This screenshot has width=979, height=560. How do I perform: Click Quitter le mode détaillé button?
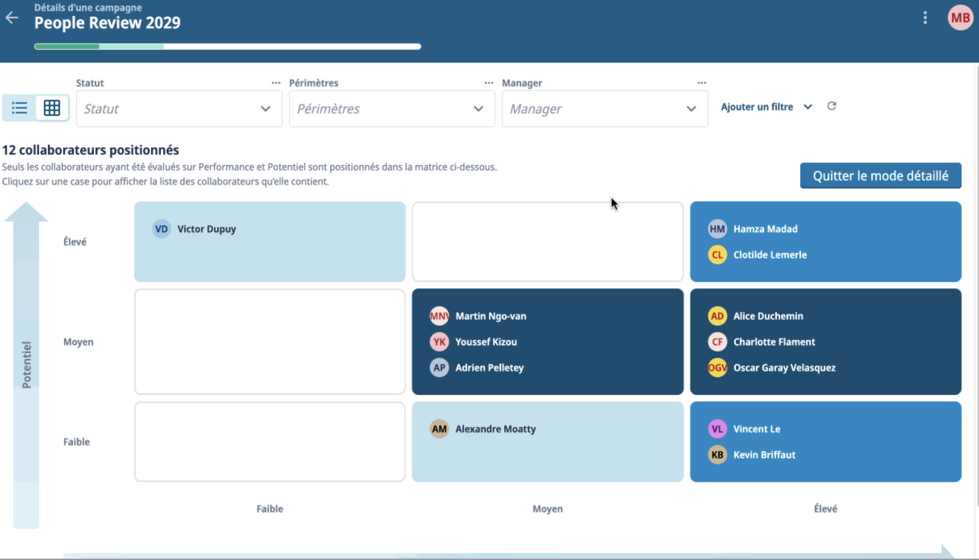(x=881, y=176)
